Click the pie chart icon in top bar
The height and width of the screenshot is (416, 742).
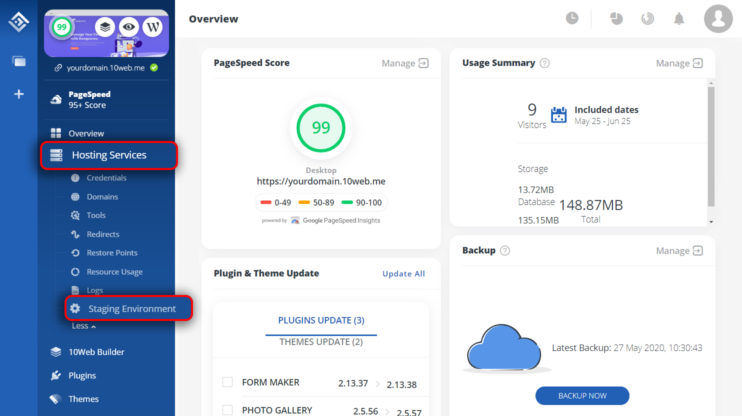coord(616,18)
